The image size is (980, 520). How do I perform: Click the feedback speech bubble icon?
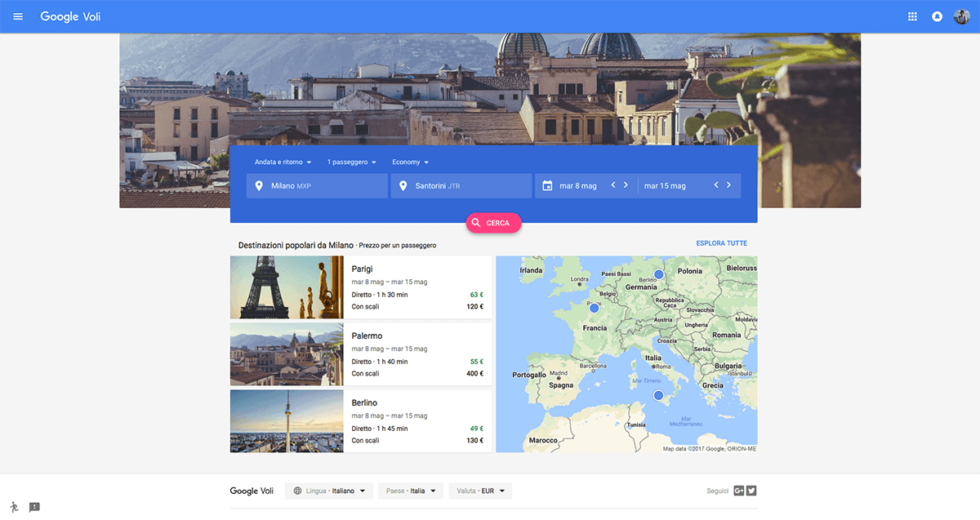(x=34, y=508)
